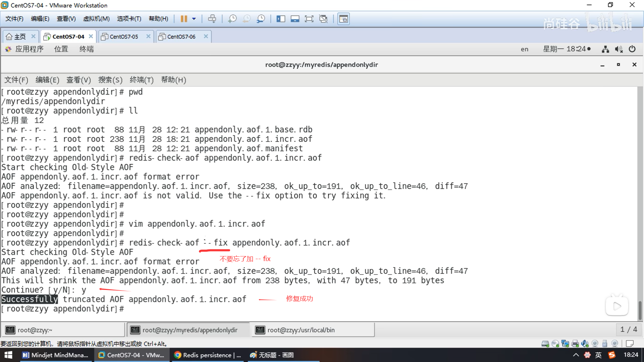Click the console view icon

(x=343, y=19)
